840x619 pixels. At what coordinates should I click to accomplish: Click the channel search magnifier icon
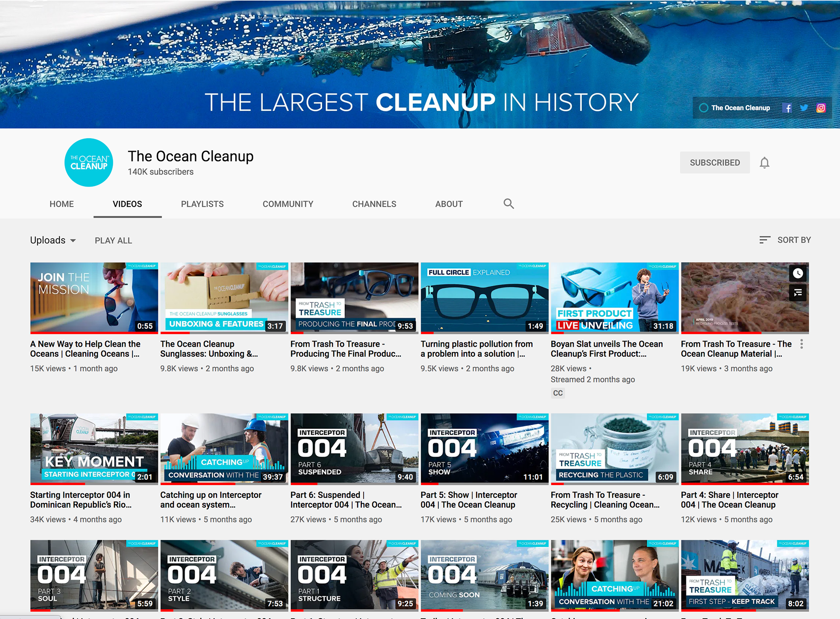pos(508,204)
